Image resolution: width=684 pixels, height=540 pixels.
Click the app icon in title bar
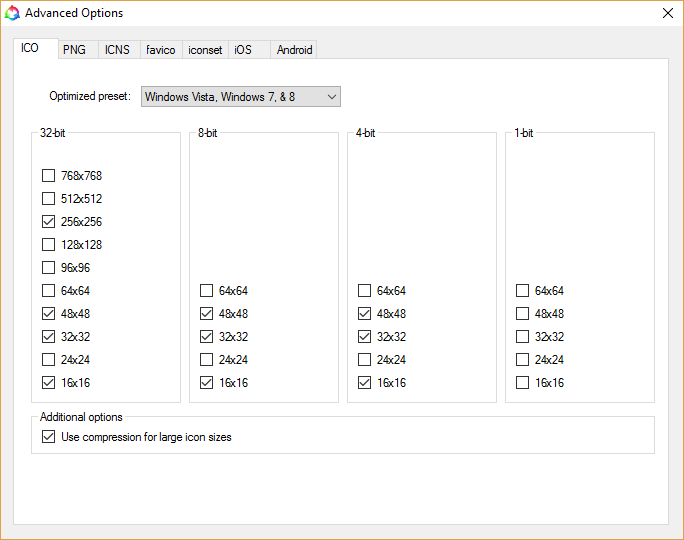(12, 13)
